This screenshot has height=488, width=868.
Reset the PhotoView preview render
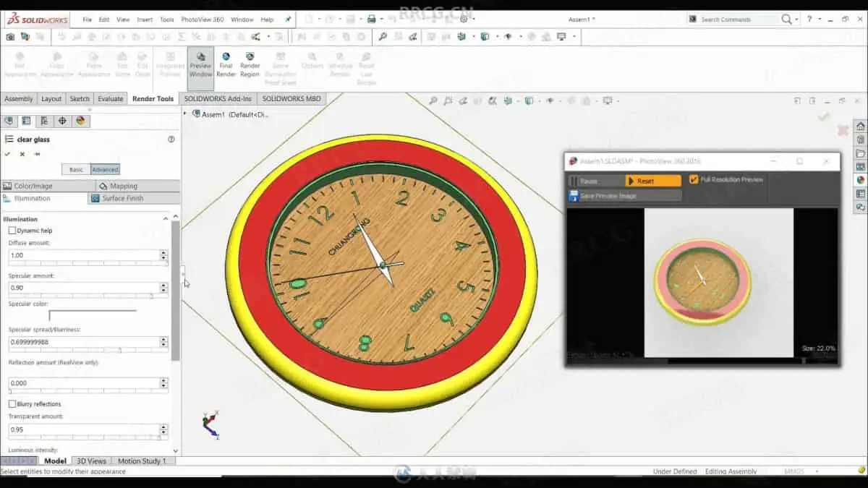653,181
